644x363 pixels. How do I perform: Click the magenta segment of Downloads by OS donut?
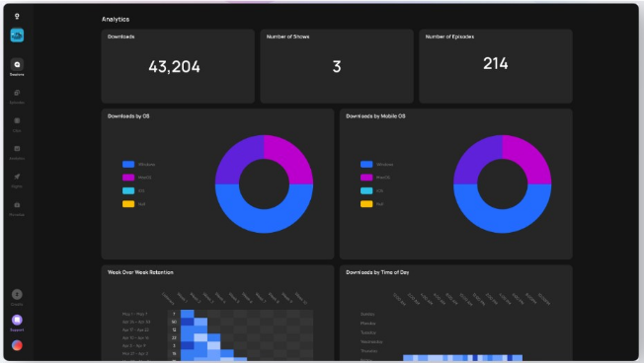pos(290,159)
